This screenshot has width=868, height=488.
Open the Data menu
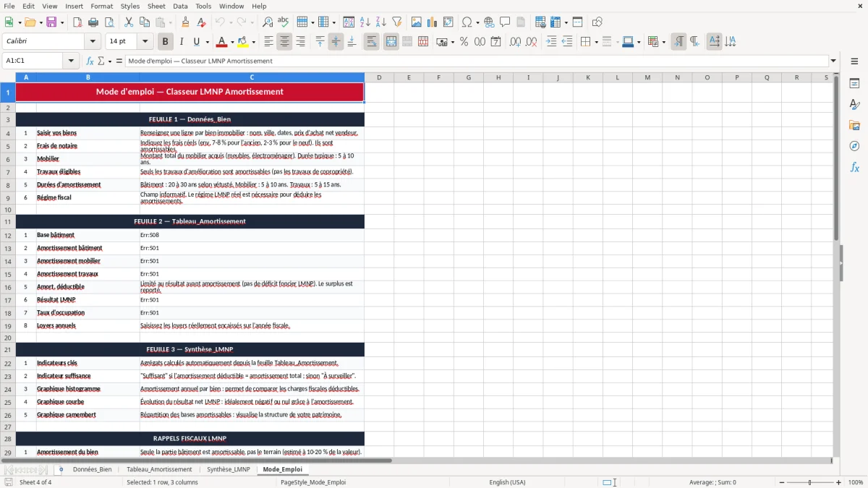(180, 6)
